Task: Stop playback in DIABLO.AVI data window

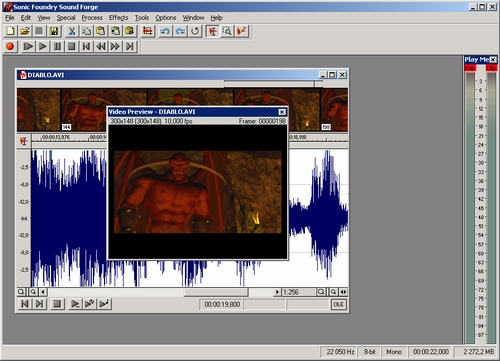Action: [57, 304]
